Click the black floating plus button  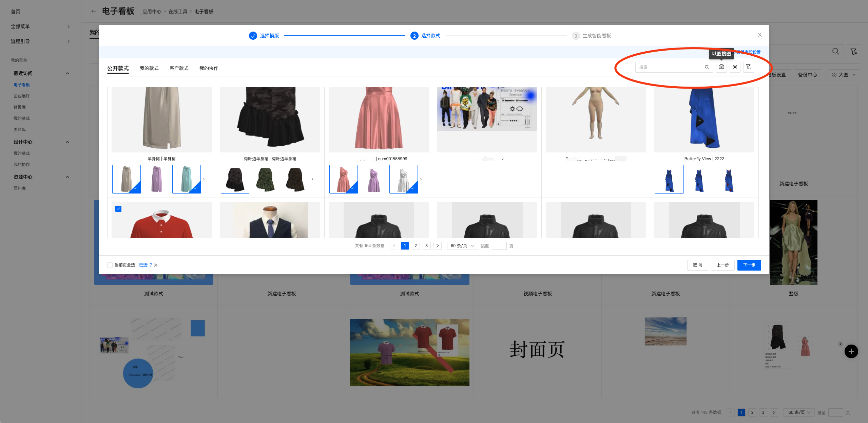[x=851, y=351]
